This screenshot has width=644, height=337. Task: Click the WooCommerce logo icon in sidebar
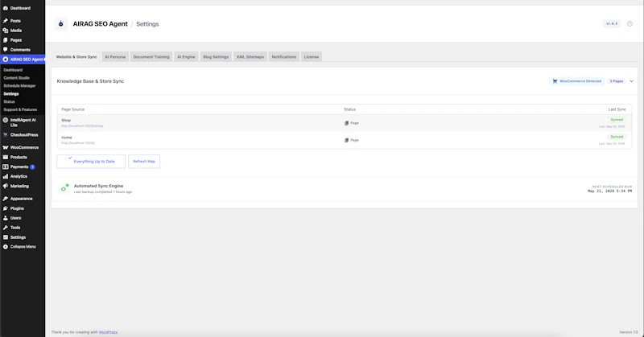pos(6,147)
